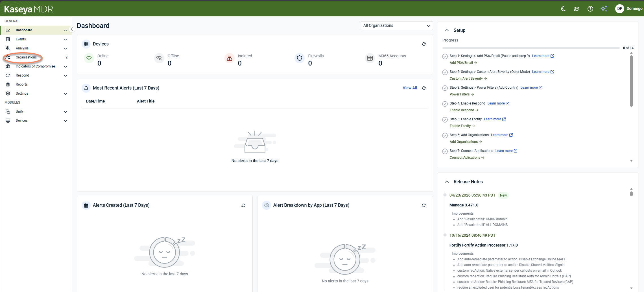Click the Devices panel table icon

[x=86, y=44]
